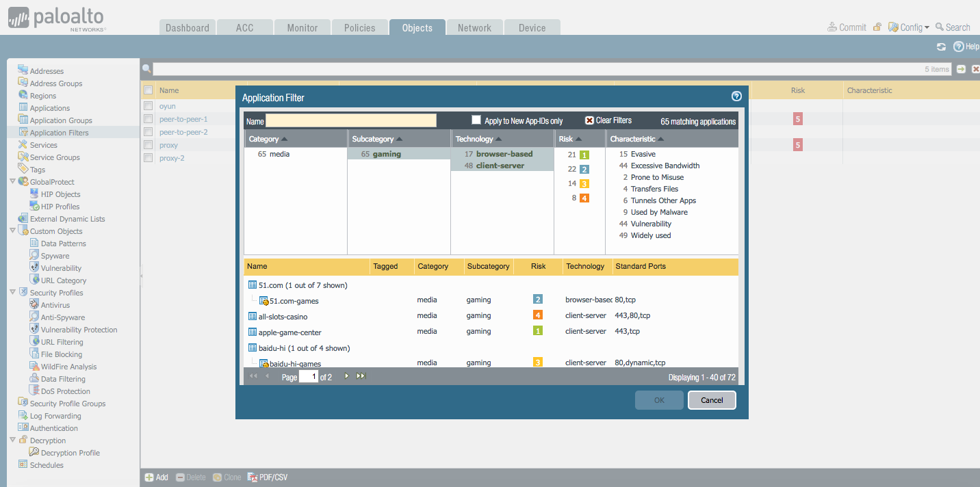This screenshot has width=980, height=487.
Task: Click the PDF/CSV export icon
Action: pyautogui.click(x=252, y=477)
